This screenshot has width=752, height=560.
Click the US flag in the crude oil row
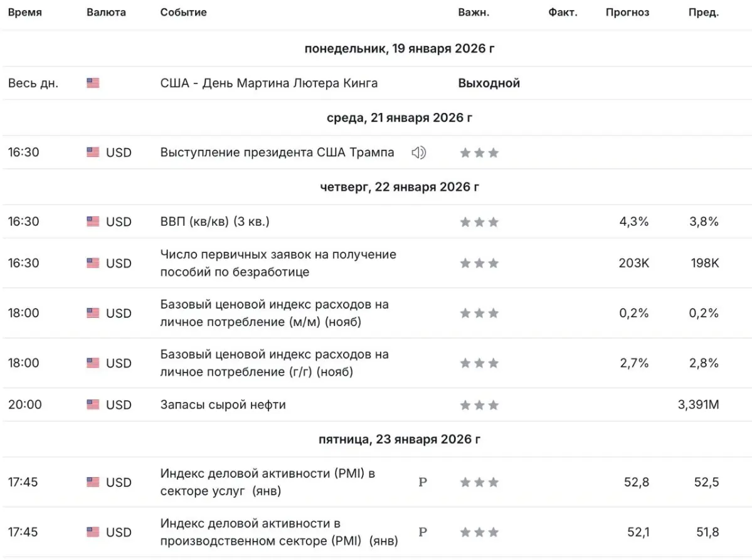pyautogui.click(x=93, y=405)
